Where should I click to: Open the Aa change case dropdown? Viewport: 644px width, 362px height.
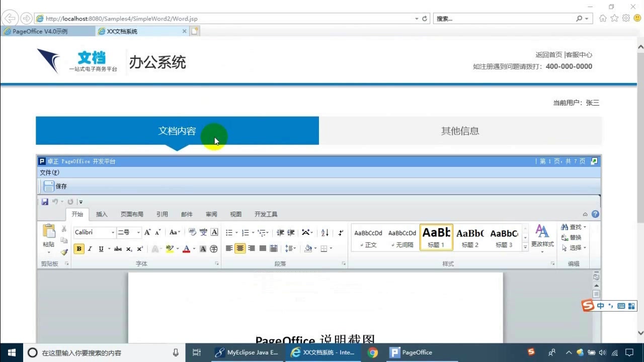[x=175, y=232]
